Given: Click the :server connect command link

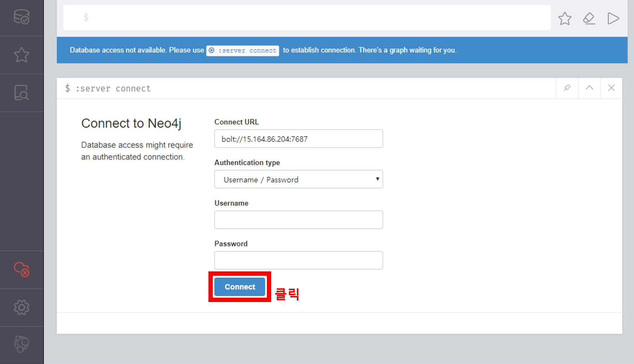Looking at the screenshot, I should click(243, 50).
